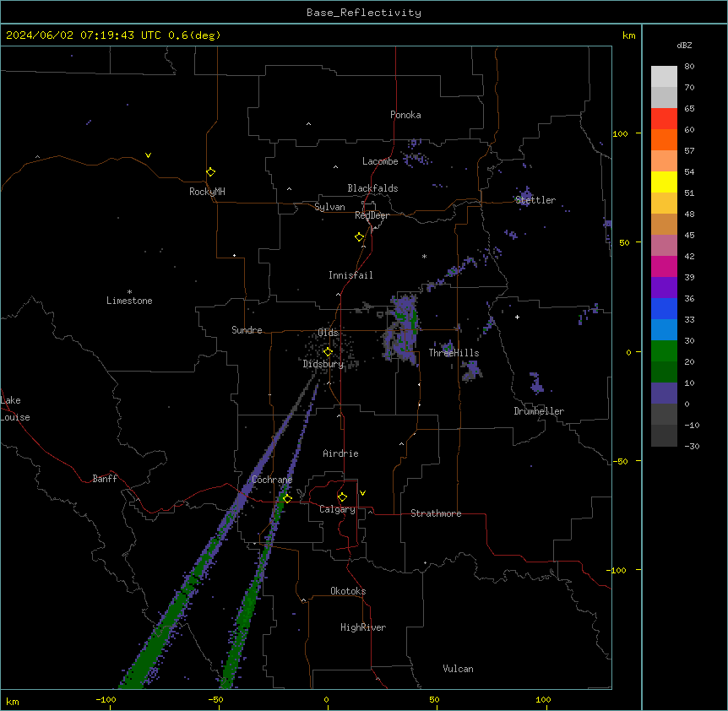Click the white plus marker east of ThreeHills
728x711 pixels.
[x=517, y=317]
